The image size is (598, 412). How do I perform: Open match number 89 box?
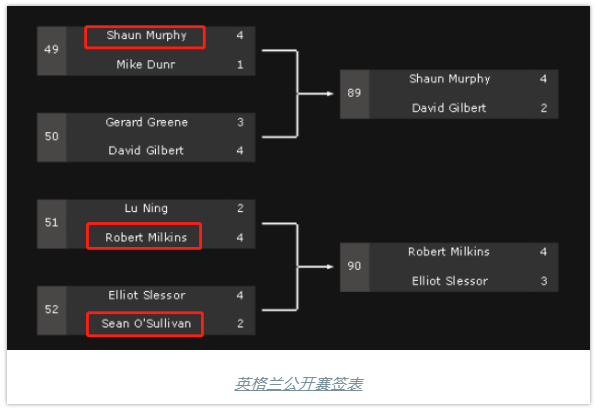click(354, 94)
